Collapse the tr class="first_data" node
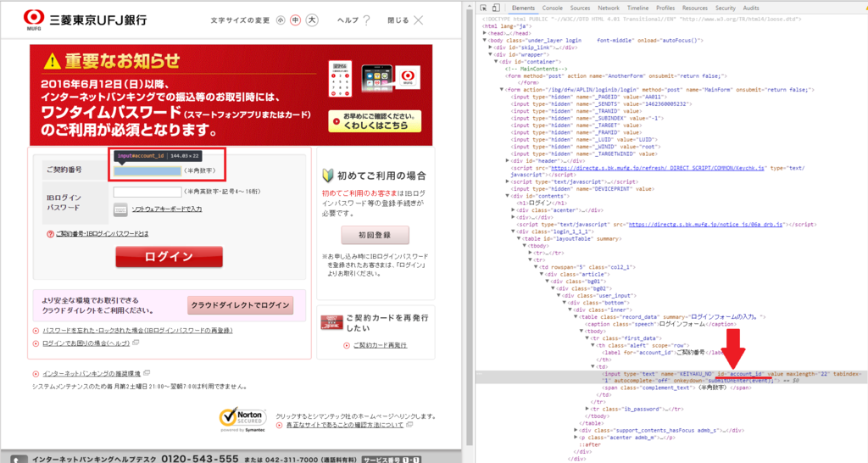The height and width of the screenshot is (463, 868). tap(588, 338)
